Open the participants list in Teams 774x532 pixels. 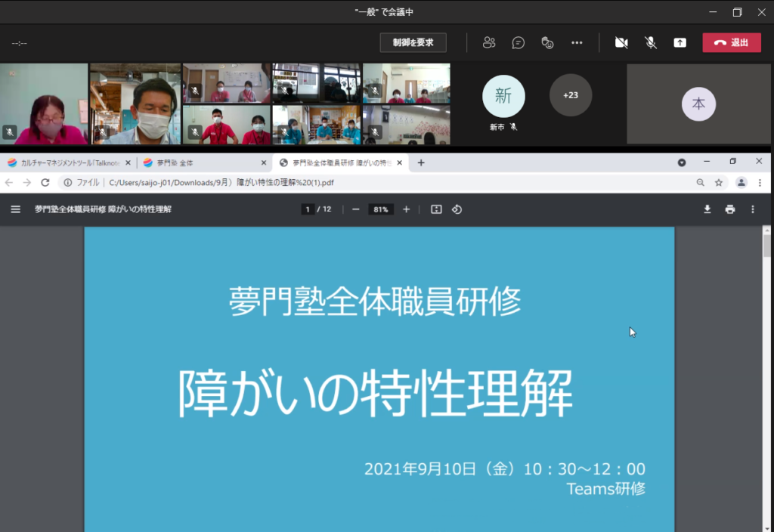click(x=489, y=42)
